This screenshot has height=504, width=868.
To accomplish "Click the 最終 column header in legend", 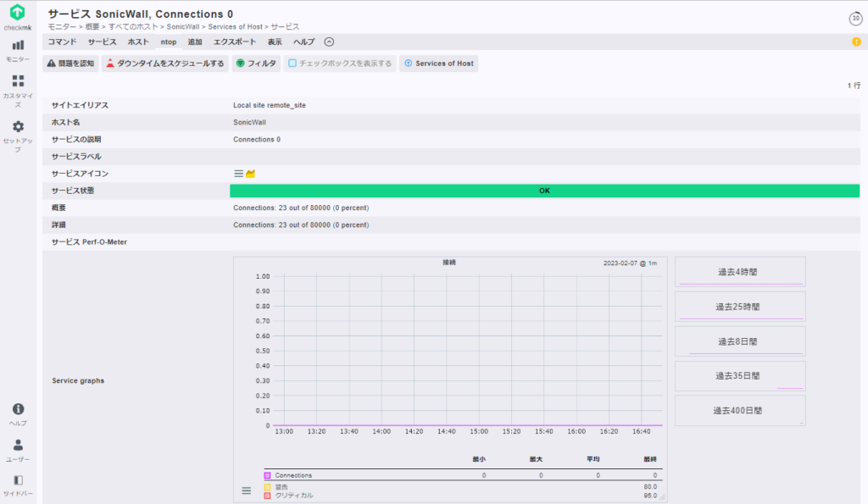I will point(650,459).
